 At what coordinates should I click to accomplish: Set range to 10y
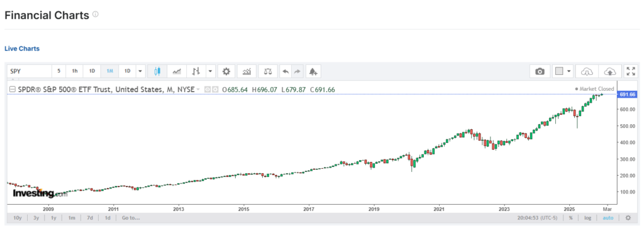[18, 217]
